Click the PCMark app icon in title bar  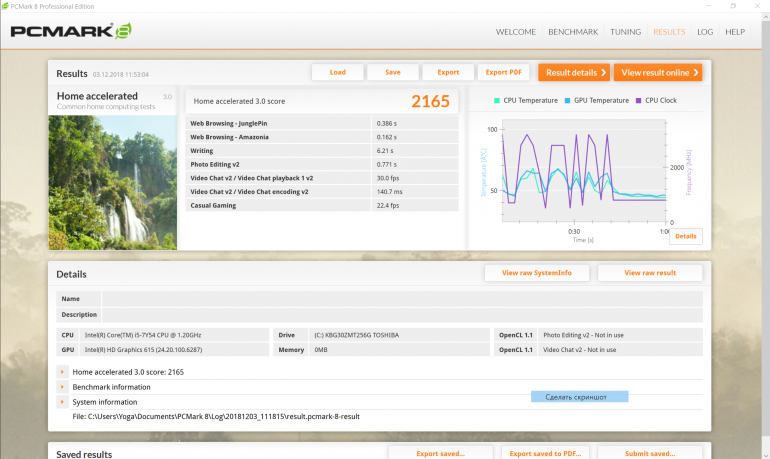7,5
